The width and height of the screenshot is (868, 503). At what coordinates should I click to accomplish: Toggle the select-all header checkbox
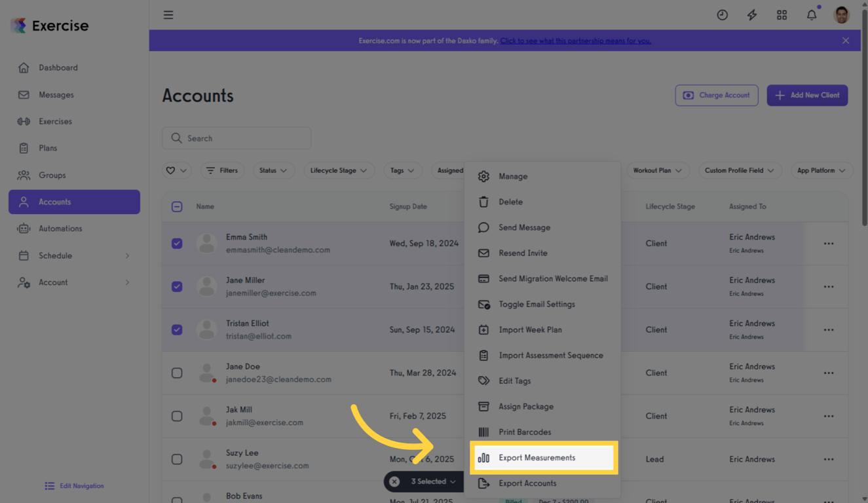pos(176,206)
